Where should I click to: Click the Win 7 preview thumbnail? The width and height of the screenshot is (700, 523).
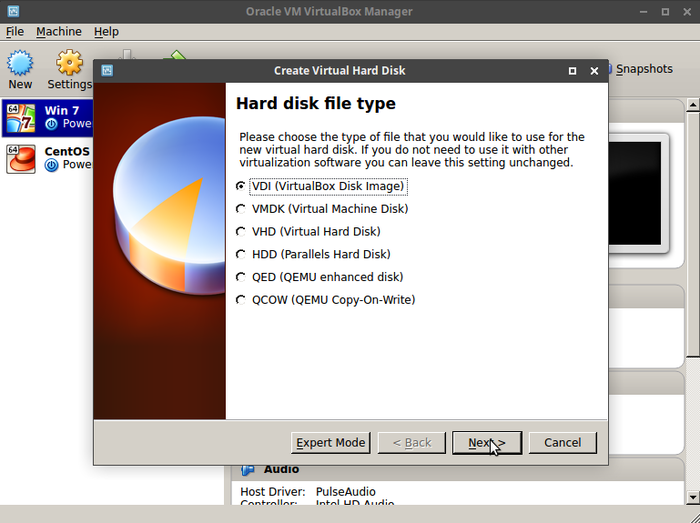click(x=638, y=193)
